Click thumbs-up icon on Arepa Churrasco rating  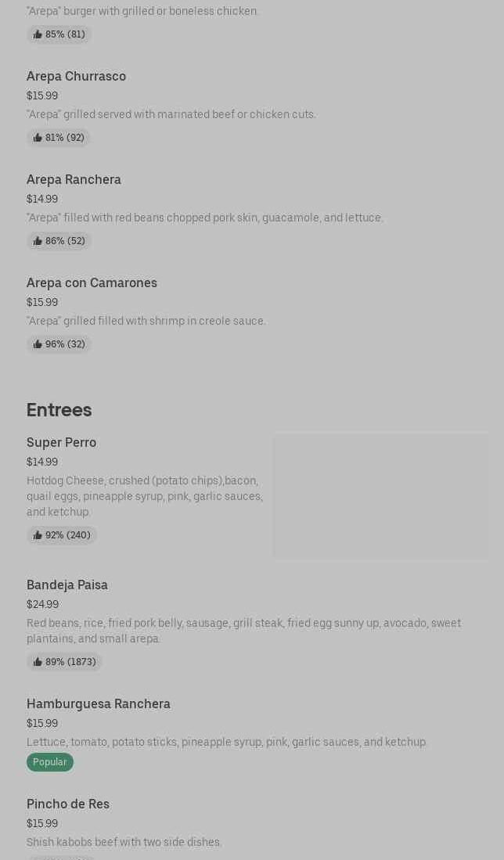(38, 138)
